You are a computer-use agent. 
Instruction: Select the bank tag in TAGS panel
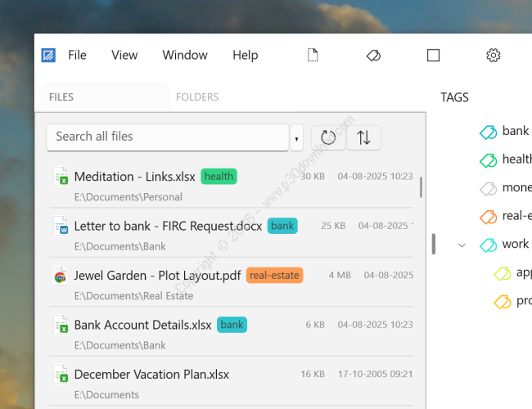(515, 131)
